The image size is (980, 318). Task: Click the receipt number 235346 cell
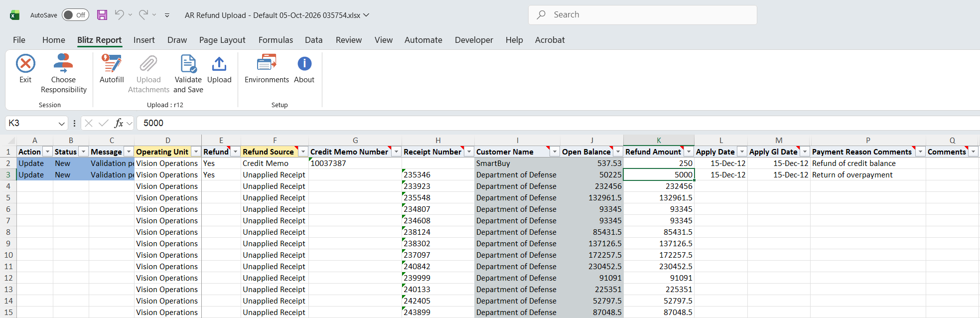438,175
